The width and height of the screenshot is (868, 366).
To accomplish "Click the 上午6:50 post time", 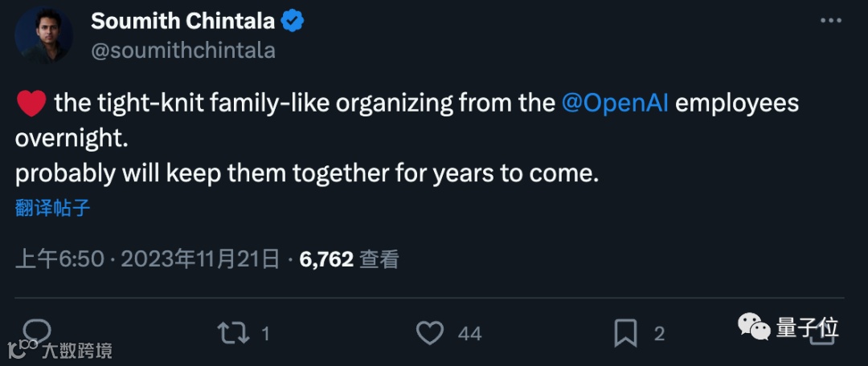I will pyautogui.click(x=61, y=258).
